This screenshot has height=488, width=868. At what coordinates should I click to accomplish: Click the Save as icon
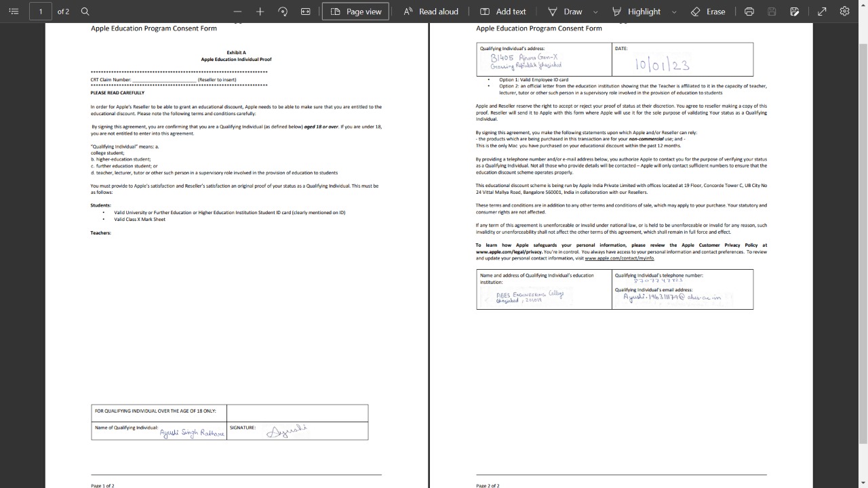pyautogui.click(x=795, y=12)
